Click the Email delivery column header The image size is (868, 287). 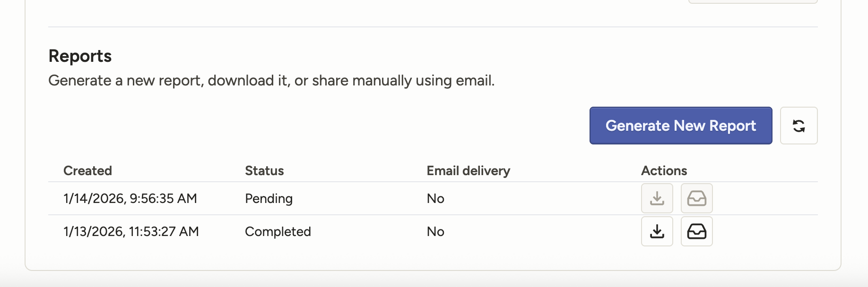[x=468, y=170]
